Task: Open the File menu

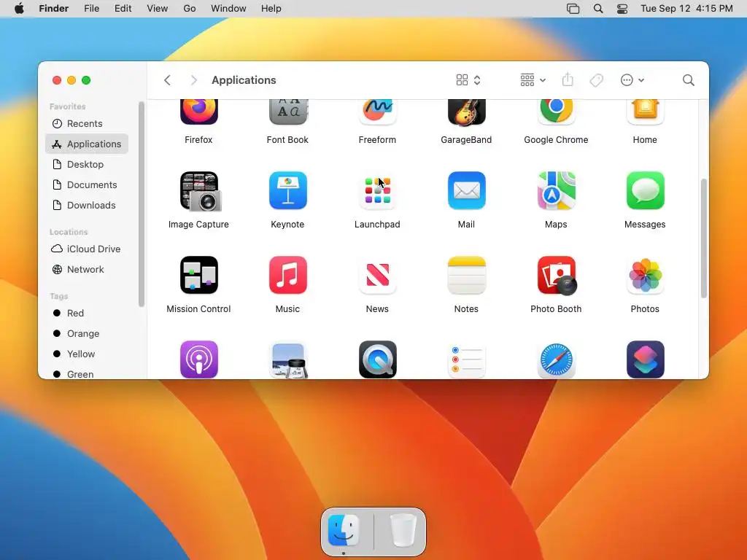Action: coord(91,9)
